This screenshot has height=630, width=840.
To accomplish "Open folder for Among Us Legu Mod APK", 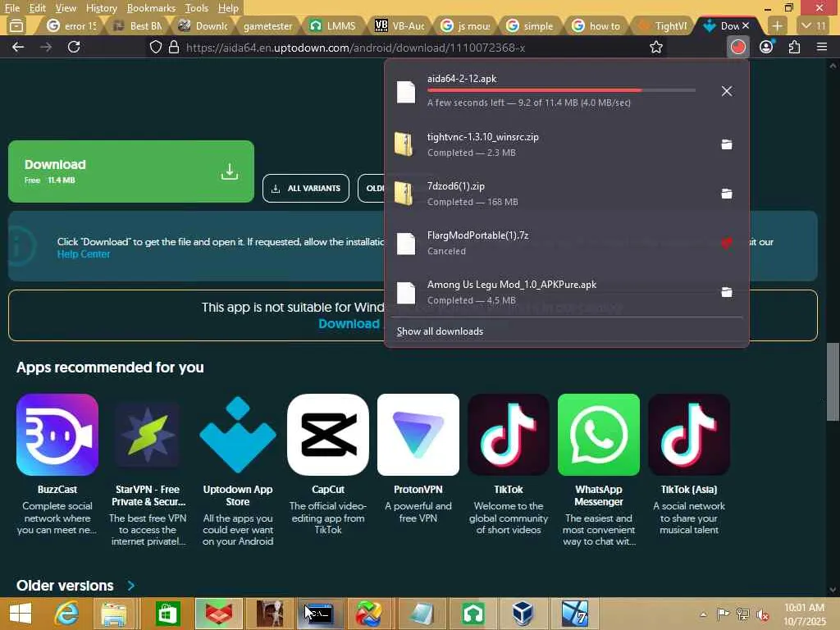I will pos(727,293).
